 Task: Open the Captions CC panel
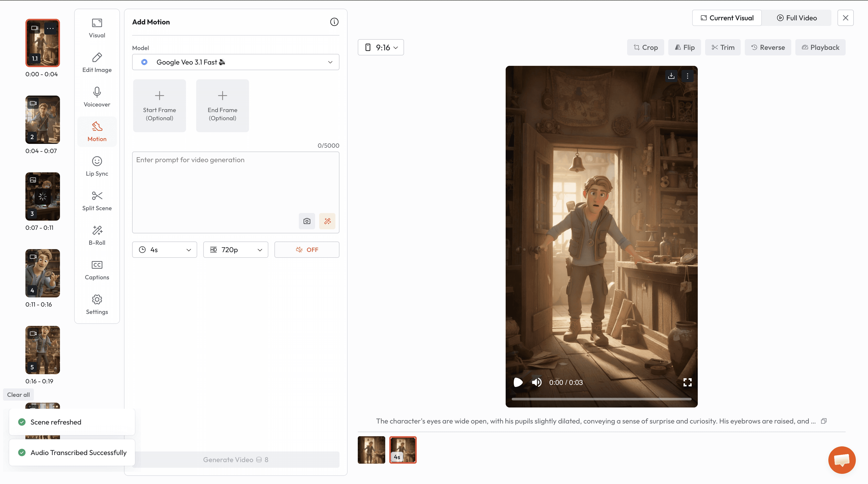pyautogui.click(x=97, y=265)
